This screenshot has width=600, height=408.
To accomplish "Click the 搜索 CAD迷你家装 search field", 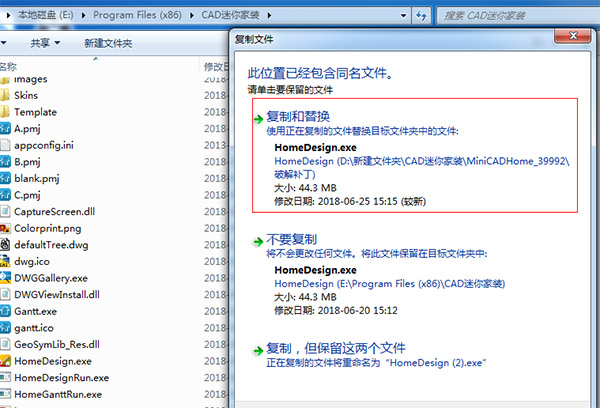I will pyautogui.click(x=518, y=16).
